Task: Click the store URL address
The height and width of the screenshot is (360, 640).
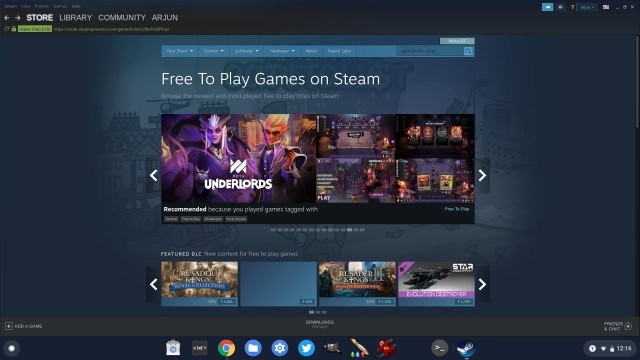Action: (111, 29)
